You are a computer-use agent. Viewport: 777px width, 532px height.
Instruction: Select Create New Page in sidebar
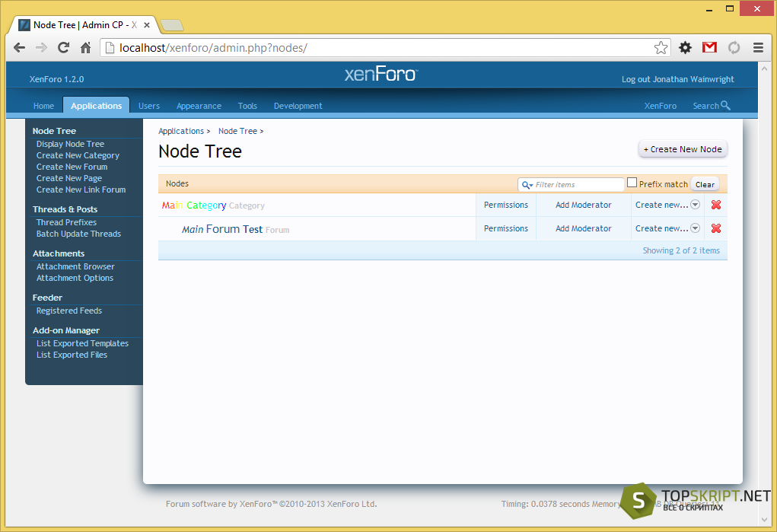[x=69, y=178]
